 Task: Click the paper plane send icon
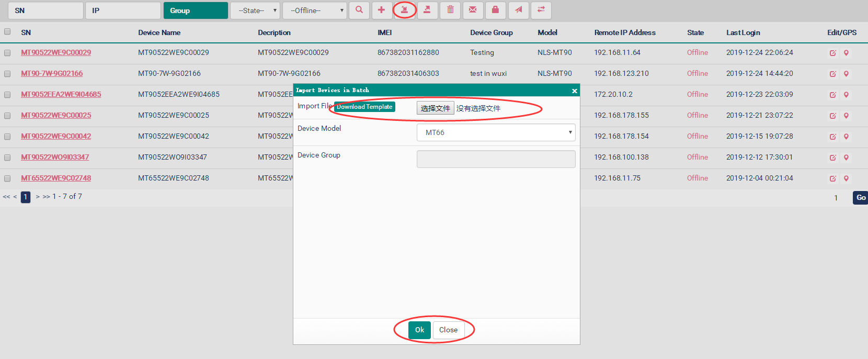coord(518,10)
